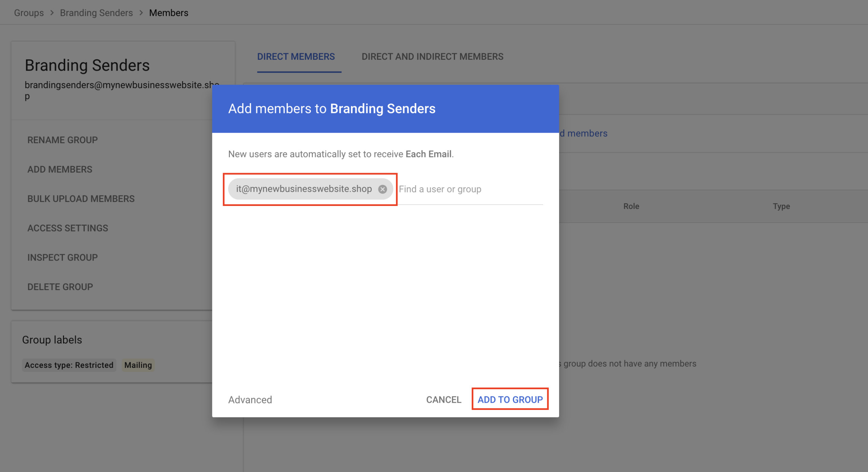Click the Members breadcrumb

[169, 13]
